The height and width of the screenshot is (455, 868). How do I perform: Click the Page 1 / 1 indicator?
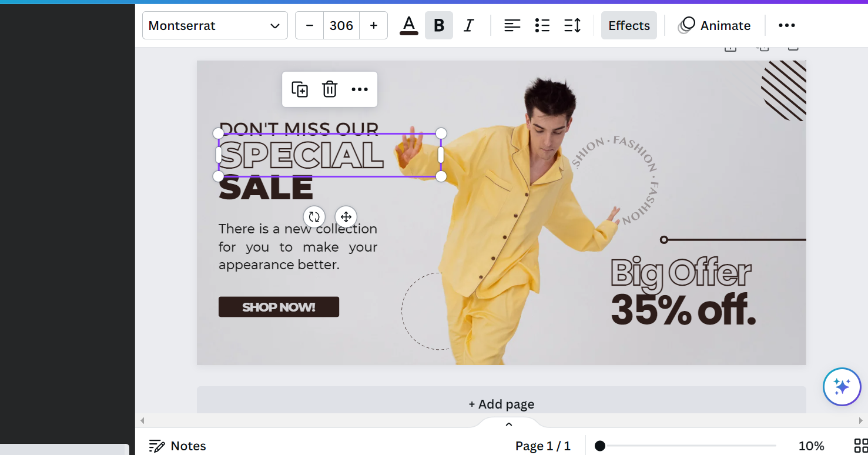tap(542, 446)
